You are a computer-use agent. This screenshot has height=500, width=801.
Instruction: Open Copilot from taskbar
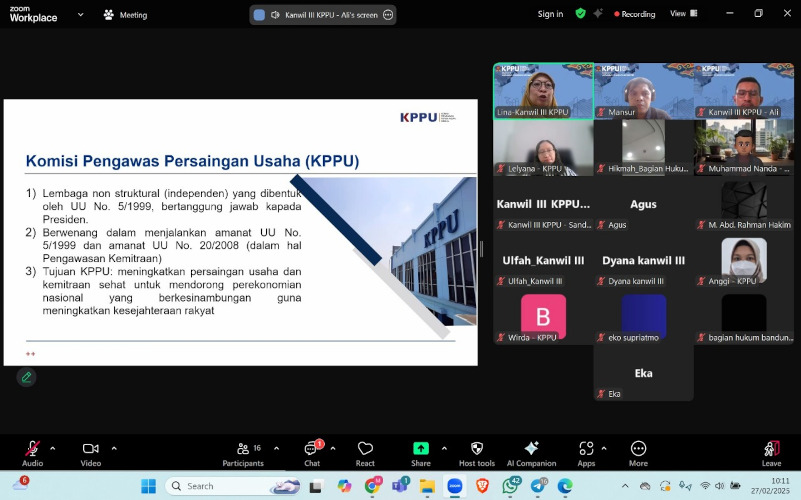pyautogui.click(x=344, y=486)
